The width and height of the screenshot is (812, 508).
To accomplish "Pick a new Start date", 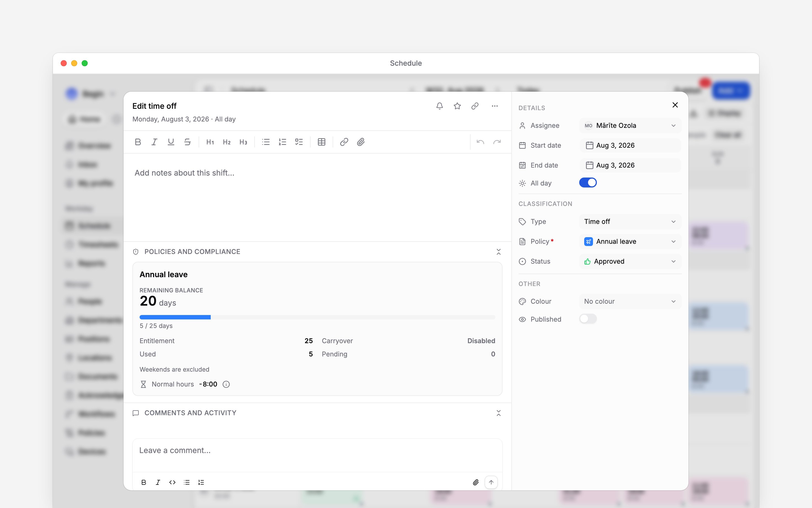I will (x=631, y=145).
